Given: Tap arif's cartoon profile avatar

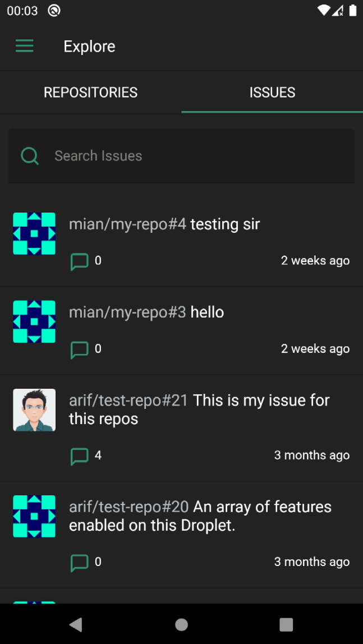Looking at the screenshot, I should click(x=34, y=410).
